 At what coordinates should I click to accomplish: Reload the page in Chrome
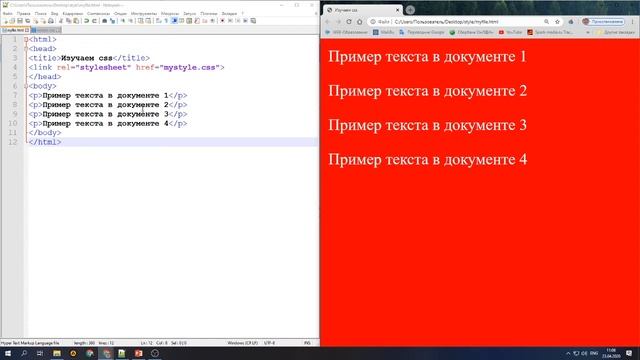point(349,22)
